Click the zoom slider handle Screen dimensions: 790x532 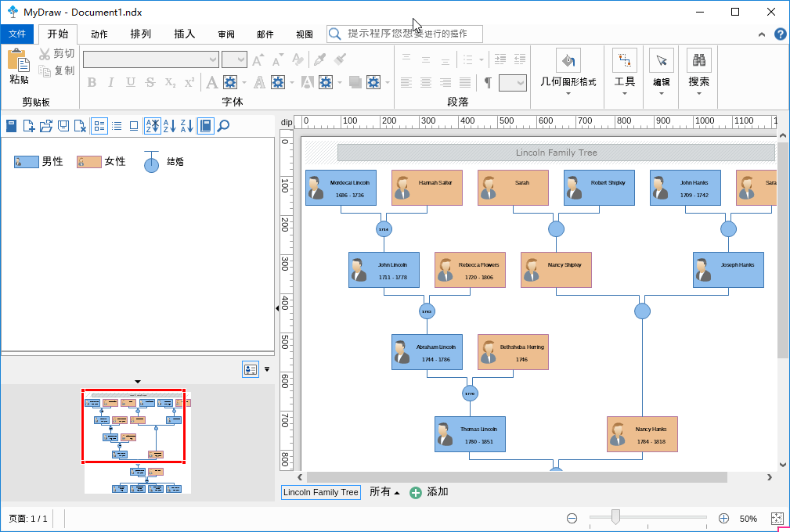tap(616, 517)
